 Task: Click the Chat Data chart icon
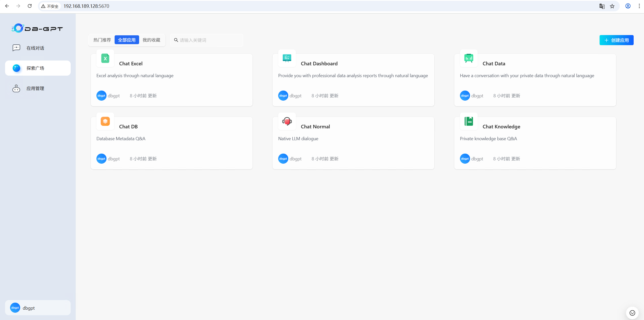pyautogui.click(x=469, y=59)
